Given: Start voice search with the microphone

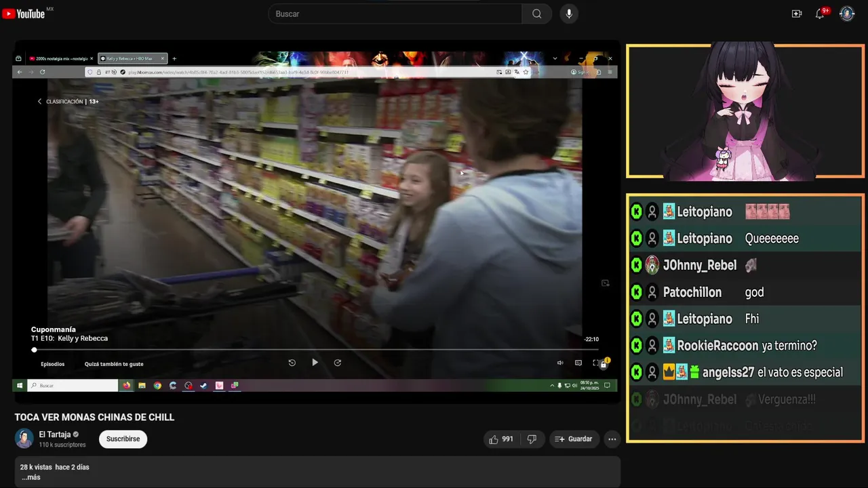Looking at the screenshot, I should 569,14.
